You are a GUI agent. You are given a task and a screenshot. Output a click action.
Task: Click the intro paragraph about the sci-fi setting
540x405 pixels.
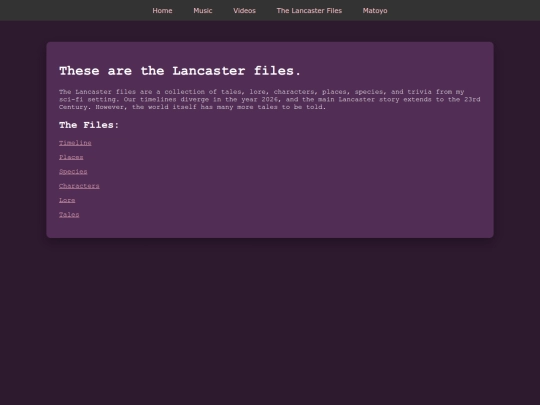270,100
